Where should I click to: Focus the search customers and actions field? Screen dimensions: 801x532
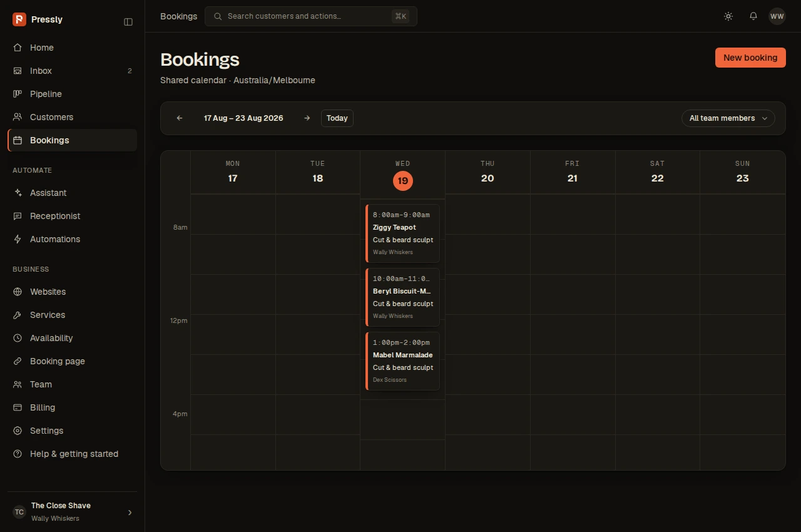point(311,16)
